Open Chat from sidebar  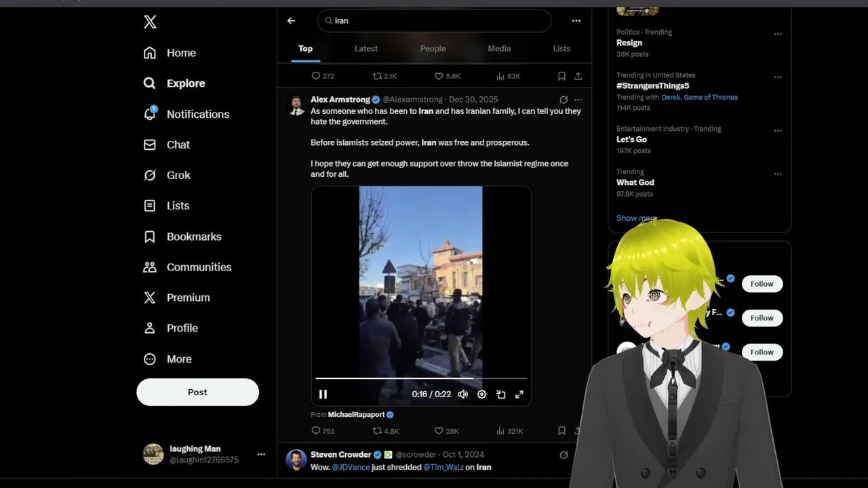point(167,144)
